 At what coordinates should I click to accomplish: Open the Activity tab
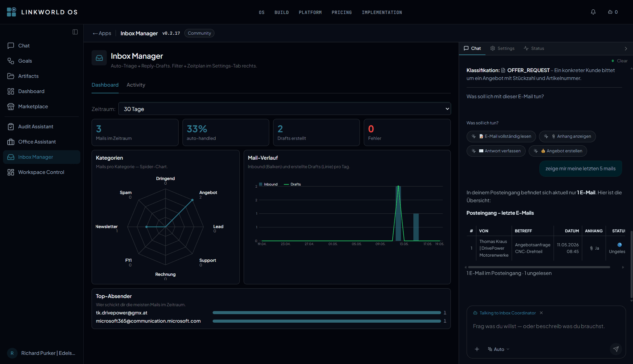click(136, 85)
